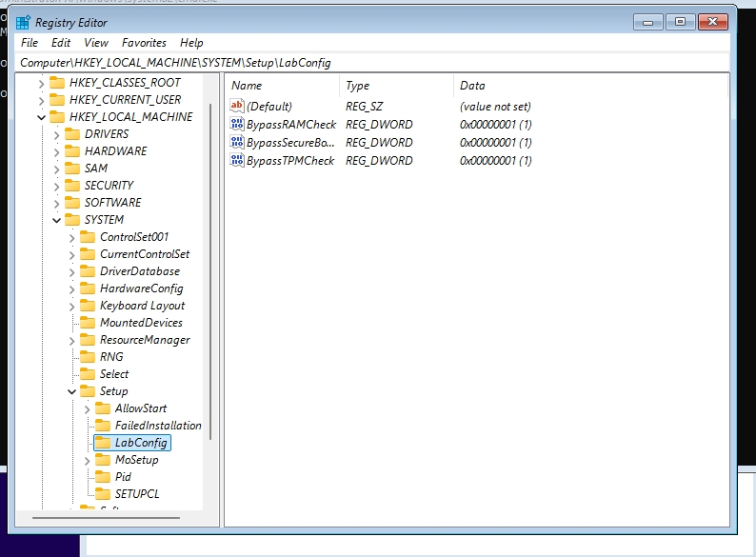756x557 pixels.
Task: Click the SOFTWARE folder icon
Action: 72,203
